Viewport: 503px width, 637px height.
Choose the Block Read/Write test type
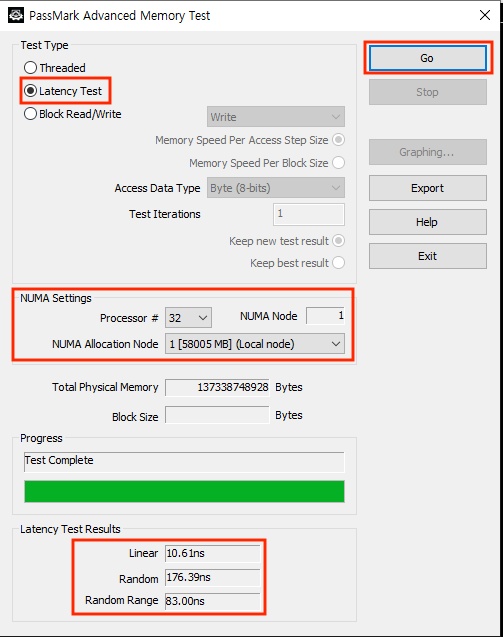coord(73,114)
